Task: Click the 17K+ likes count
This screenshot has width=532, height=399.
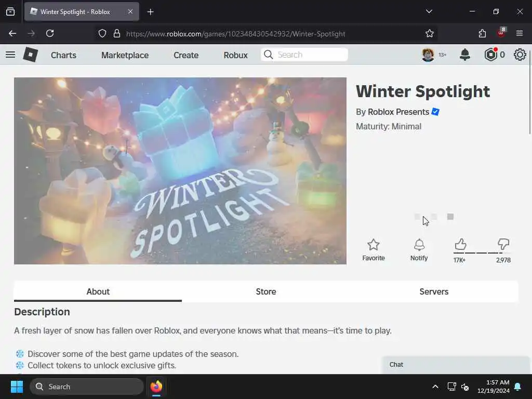Action: tap(459, 260)
